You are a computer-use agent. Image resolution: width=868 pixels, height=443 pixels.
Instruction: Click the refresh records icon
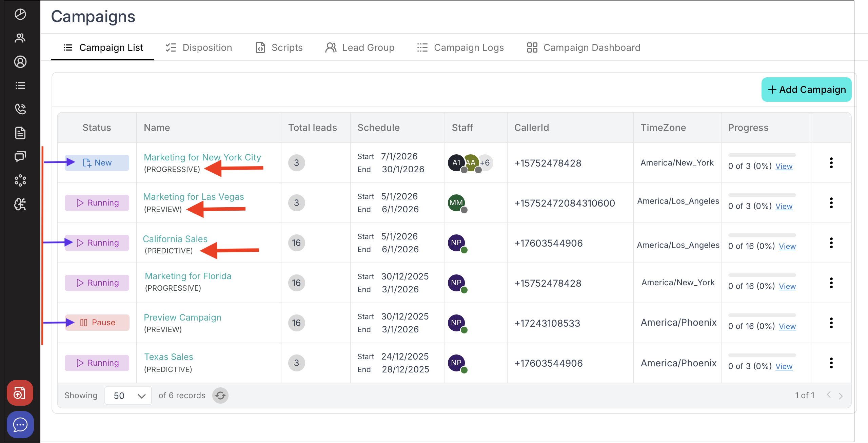220,396
